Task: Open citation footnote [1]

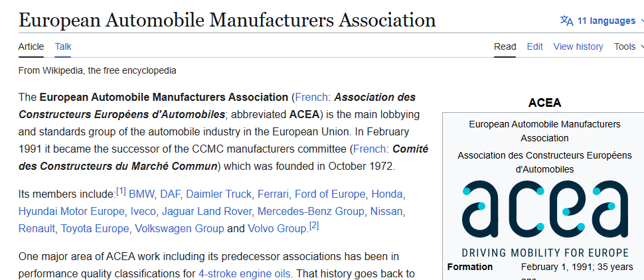Action: point(121,191)
